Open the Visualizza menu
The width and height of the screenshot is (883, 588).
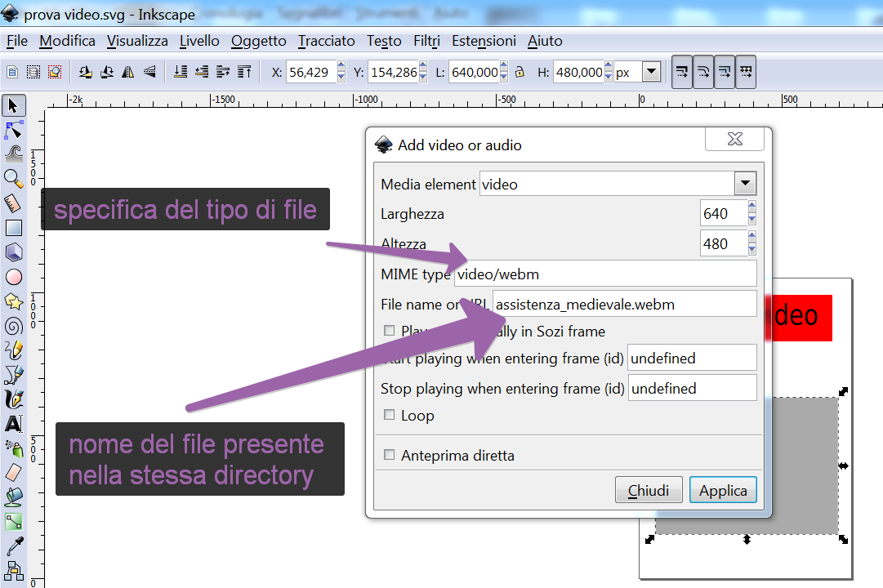click(137, 41)
